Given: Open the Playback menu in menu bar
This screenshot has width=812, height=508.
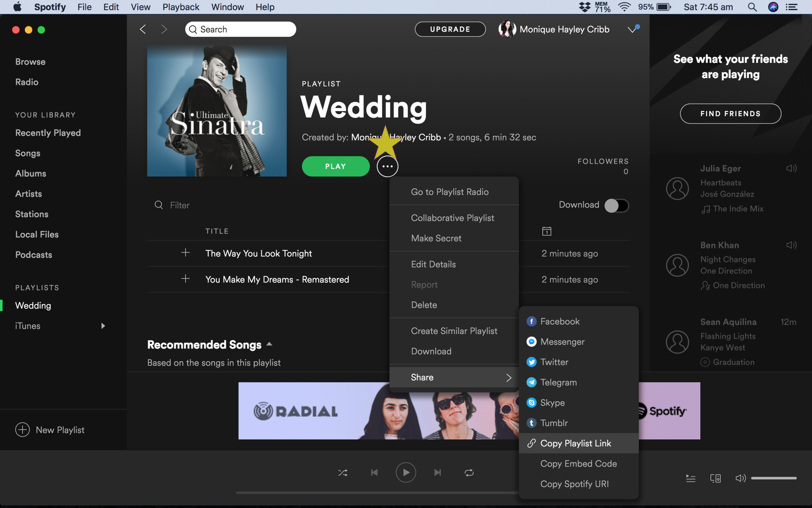Looking at the screenshot, I should click(181, 7).
